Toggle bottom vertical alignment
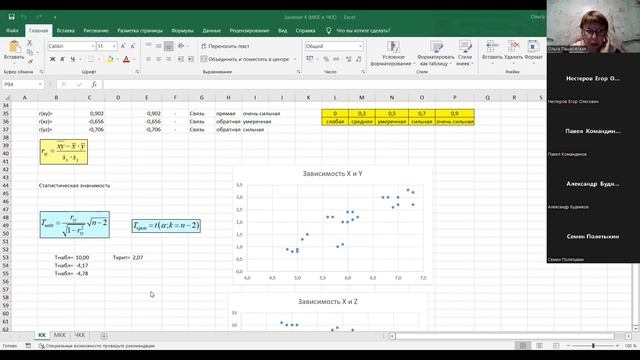 point(169,46)
